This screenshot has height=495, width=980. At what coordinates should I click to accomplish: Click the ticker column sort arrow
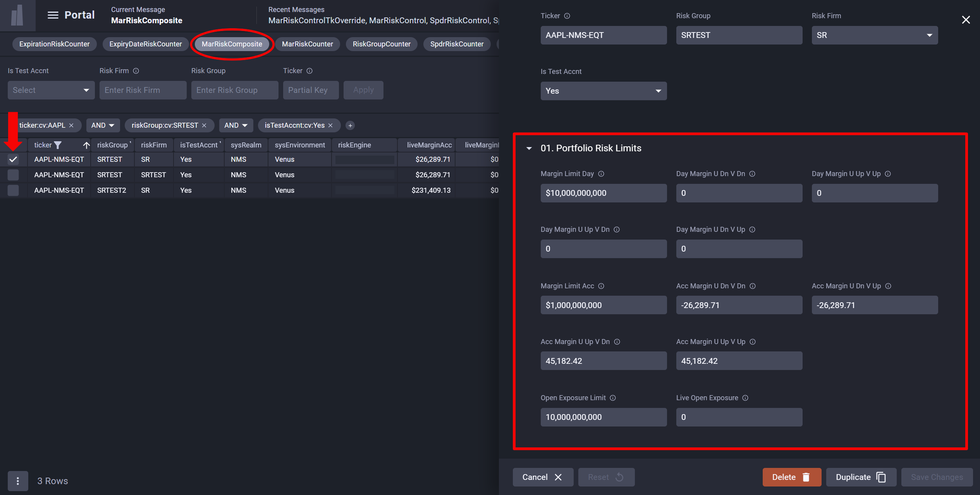click(86, 145)
